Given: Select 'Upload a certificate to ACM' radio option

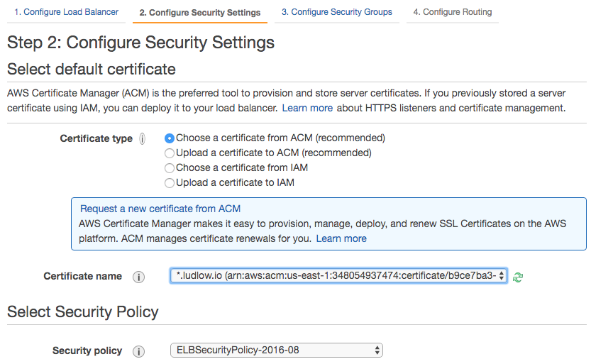Looking at the screenshot, I should [x=170, y=153].
